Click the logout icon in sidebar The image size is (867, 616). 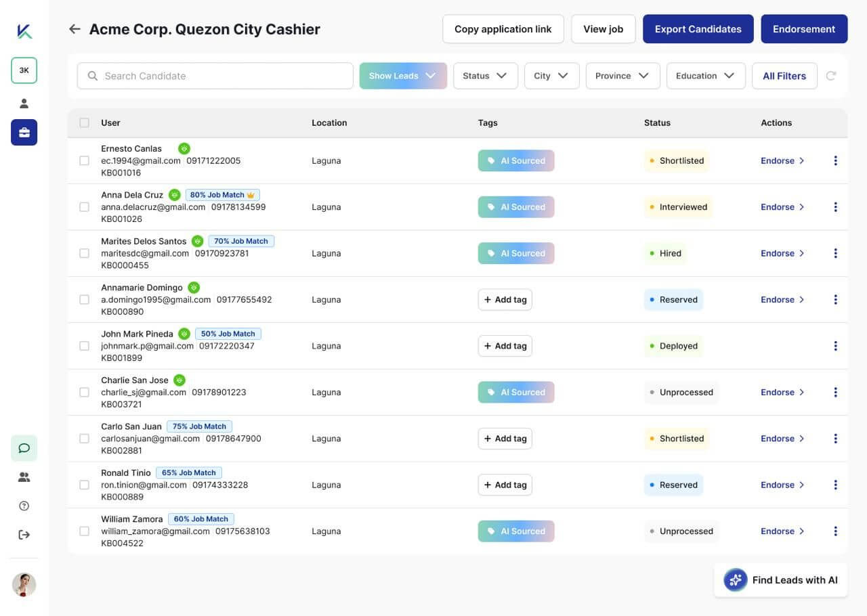tap(24, 535)
